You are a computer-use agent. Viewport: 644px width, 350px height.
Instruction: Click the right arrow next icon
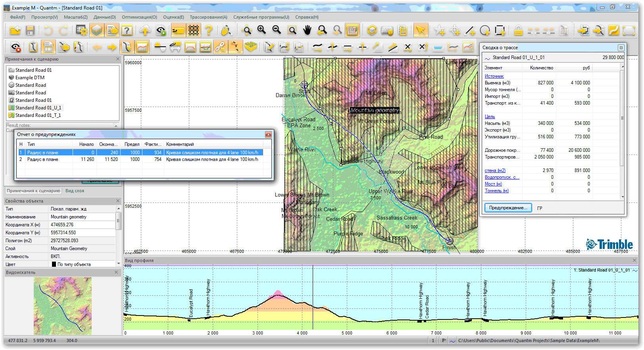point(112,48)
